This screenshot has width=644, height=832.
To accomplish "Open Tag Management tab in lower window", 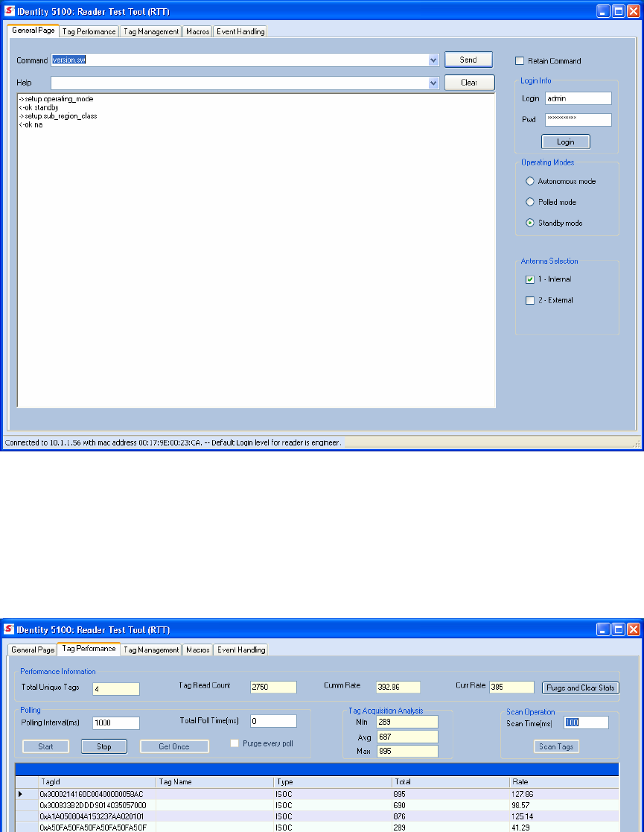I will pos(151,650).
